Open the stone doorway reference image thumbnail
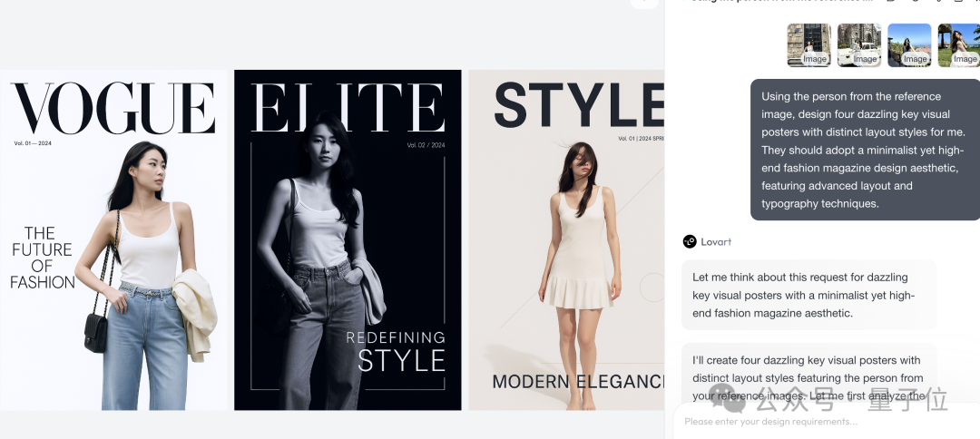This screenshot has height=439, width=980. (808, 45)
